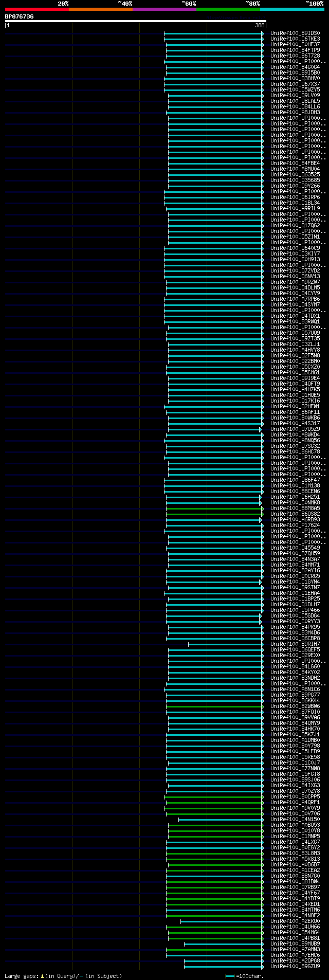Viewport: 329px width, 980px height.
Task: Select the UniRef100_A9RIL9 hit label
Action: click(295, 208)
